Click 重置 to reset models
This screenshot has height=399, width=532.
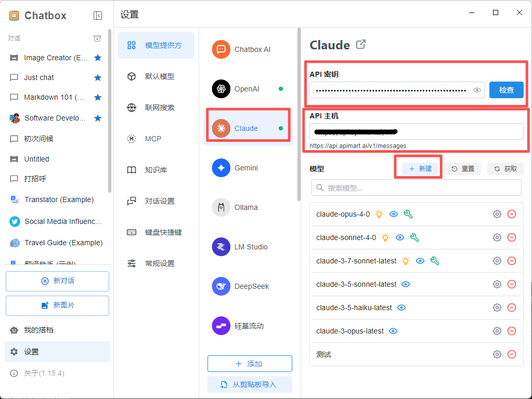point(463,169)
